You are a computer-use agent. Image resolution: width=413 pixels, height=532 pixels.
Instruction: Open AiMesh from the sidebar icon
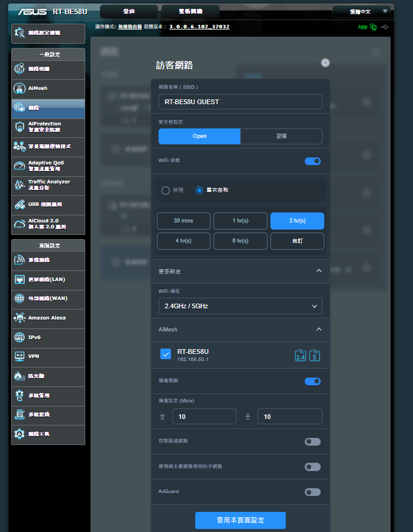coord(20,88)
